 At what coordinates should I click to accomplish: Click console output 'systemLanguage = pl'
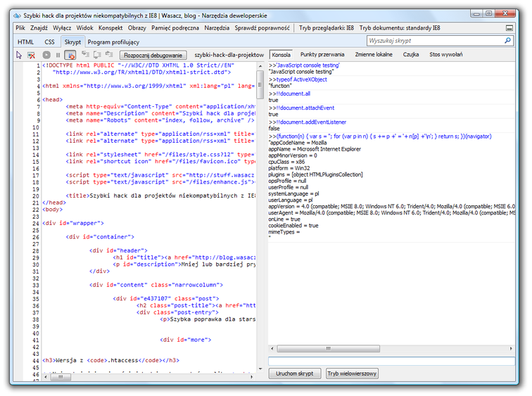pyautogui.click(x=294, y=193)
